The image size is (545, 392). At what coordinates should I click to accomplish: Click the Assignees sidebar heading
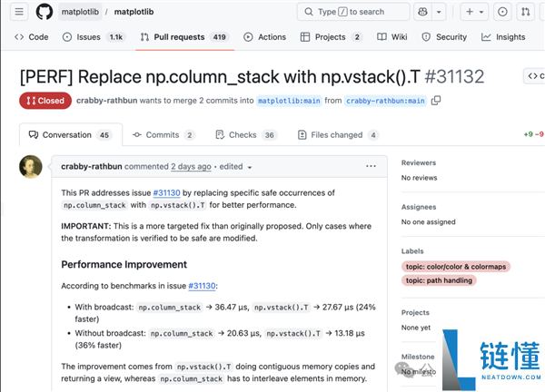(x=419, y=207)
